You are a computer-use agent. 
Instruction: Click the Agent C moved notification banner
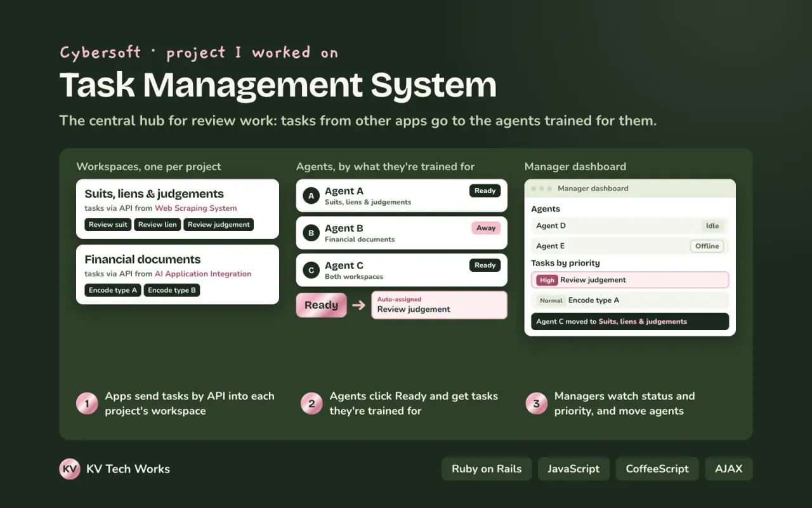click(x=630, y=321)
